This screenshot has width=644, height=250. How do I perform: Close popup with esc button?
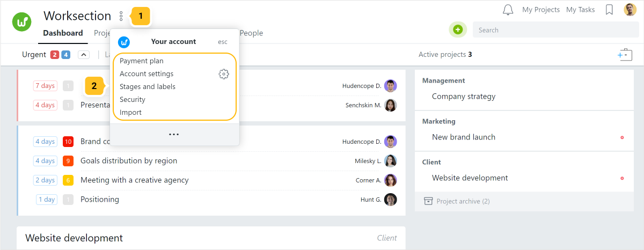pyautogui.click(x=223, y=42)
